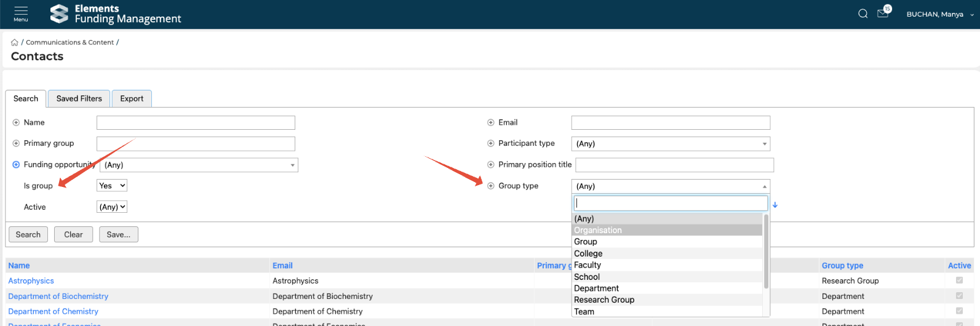Open the Funding opportunity dropdown

click(x=199, y=165)
